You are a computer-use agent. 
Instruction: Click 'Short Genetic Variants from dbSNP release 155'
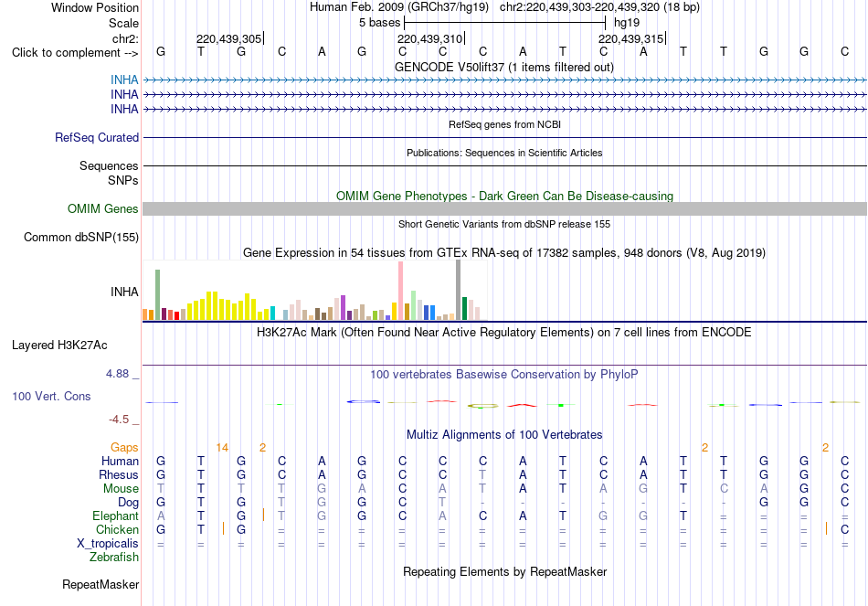504,224
